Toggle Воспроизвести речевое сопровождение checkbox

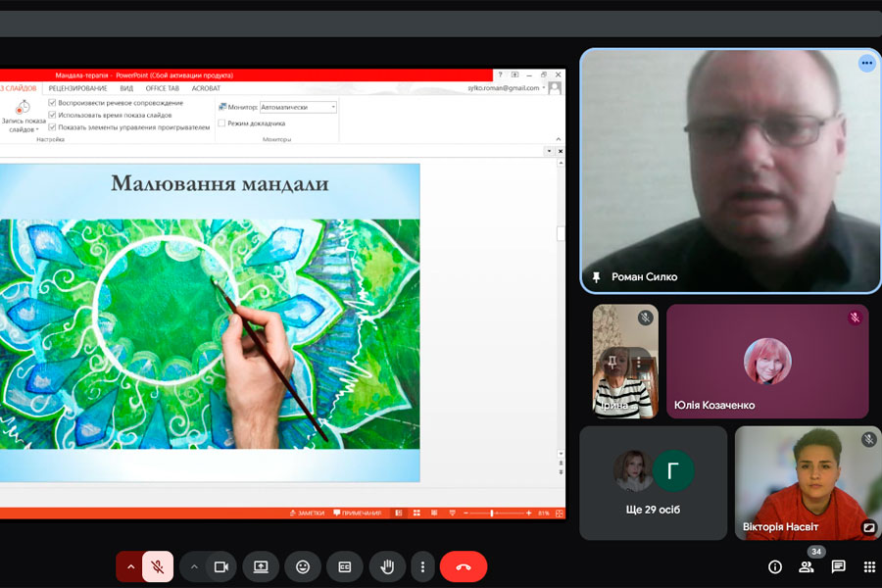pyautogui.click(x=52, y=102)
